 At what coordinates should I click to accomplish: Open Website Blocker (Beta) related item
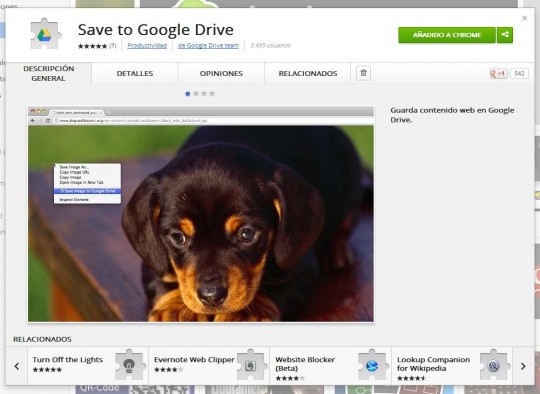(x=331, y=366)
